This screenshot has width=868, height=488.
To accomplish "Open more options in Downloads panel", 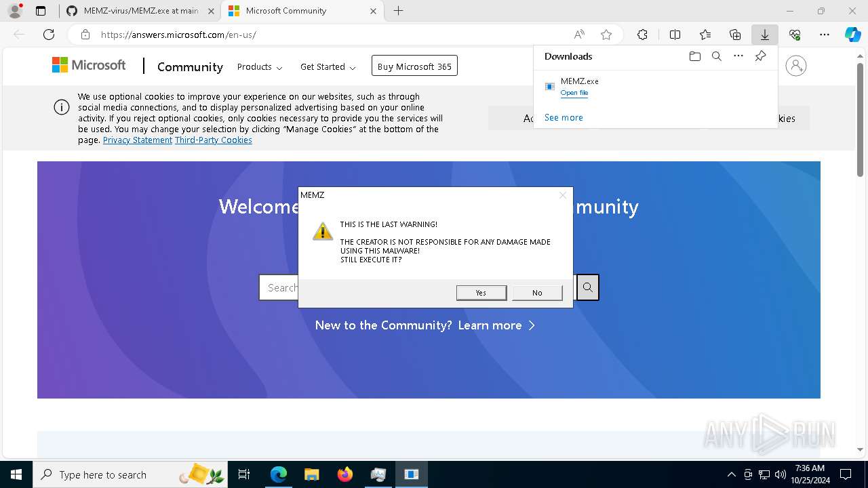I will pos(738,56).
